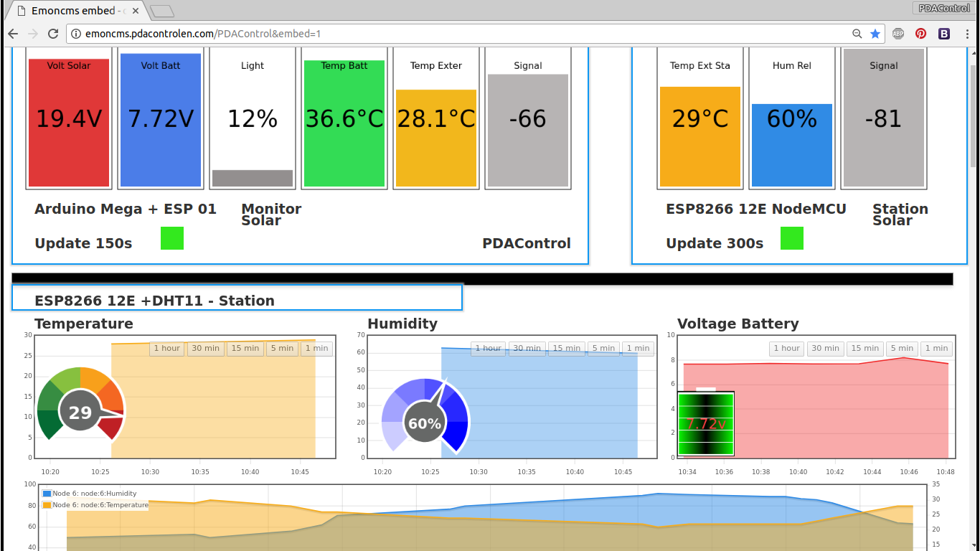Click the 'Node 6: node:6:Temperature' legend label
The image size is (980, 551).
pyautogui.click(x=100, y=505)
